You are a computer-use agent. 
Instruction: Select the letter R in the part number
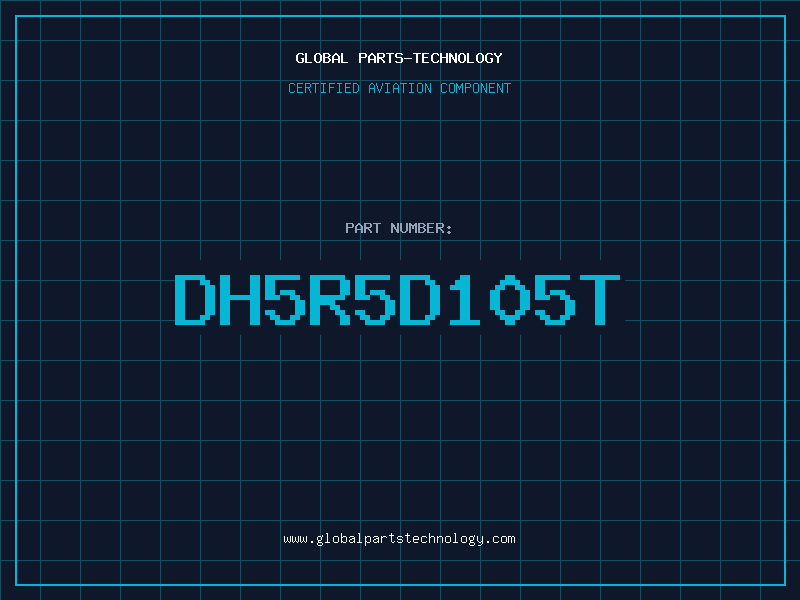330,299
